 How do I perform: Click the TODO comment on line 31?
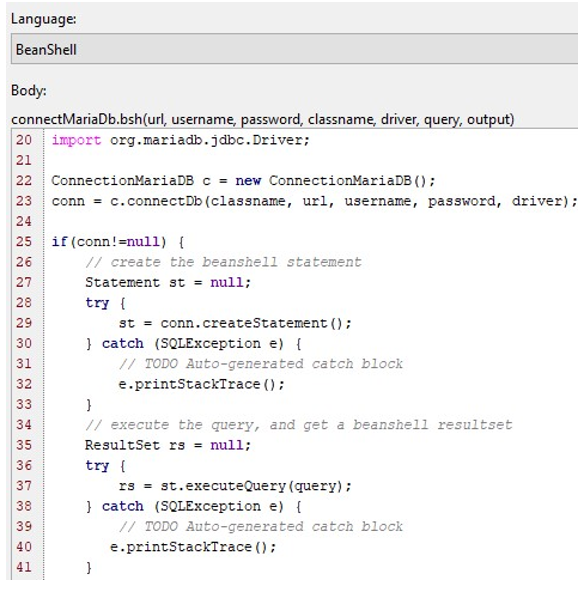click(x=261, y=364)
